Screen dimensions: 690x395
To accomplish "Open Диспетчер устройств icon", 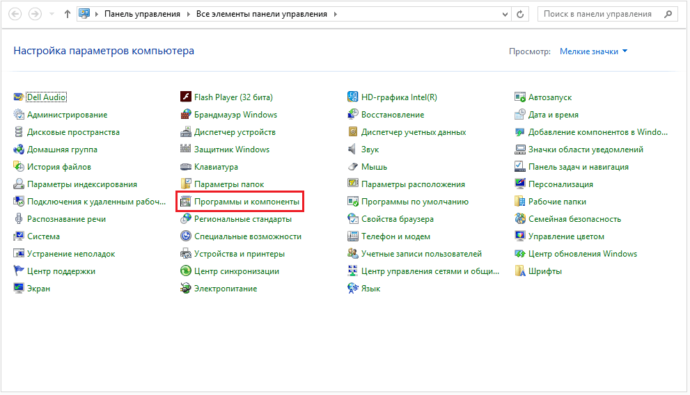I will [186, 132].
